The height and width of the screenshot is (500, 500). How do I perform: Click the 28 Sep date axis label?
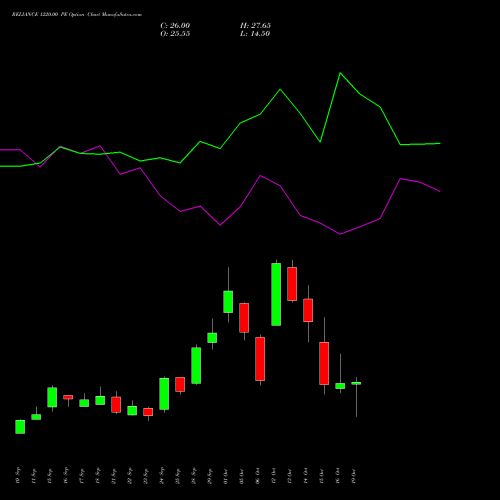click(x=194, y=476)
